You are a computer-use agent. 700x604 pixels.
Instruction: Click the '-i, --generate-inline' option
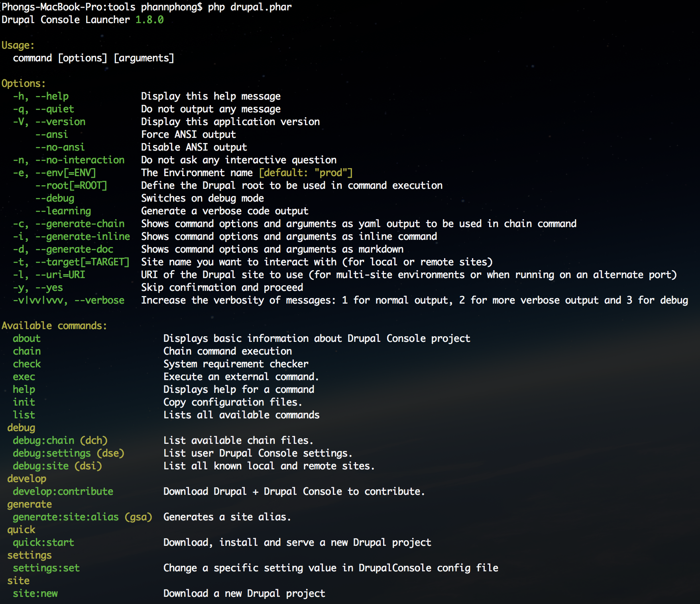click(x=71, y=237)
